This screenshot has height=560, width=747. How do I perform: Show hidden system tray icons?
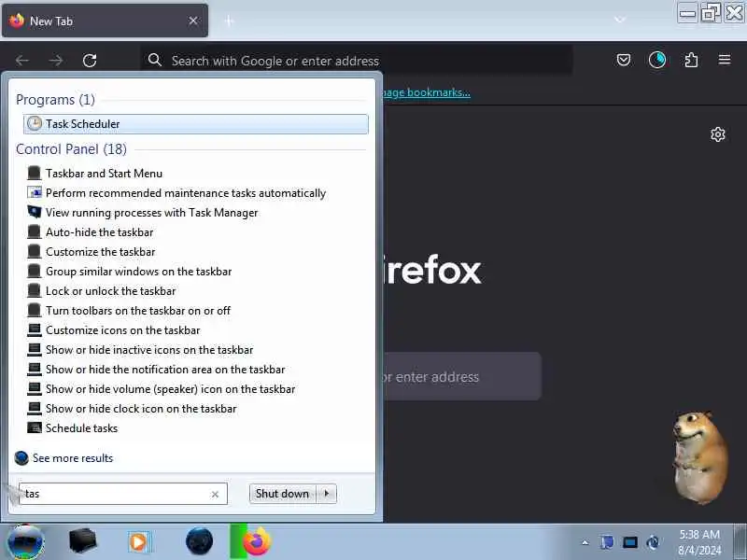pyautogui.click(x=585, y=542)
